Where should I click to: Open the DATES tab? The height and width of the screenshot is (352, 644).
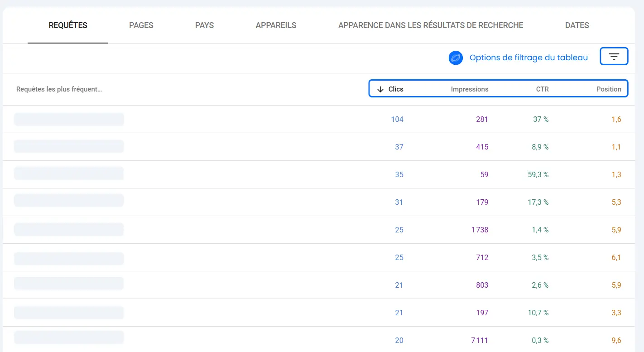tap(577, 25)
